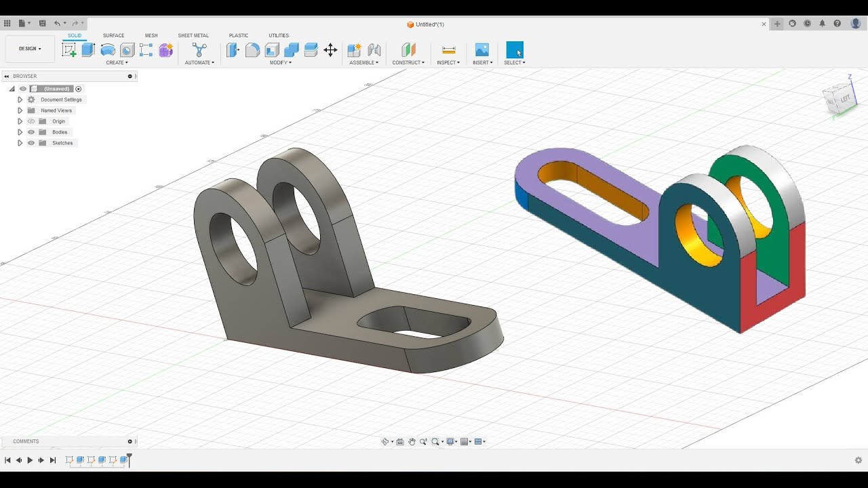
Task: Expand the Sketches folder
Action: click(20, 143)
